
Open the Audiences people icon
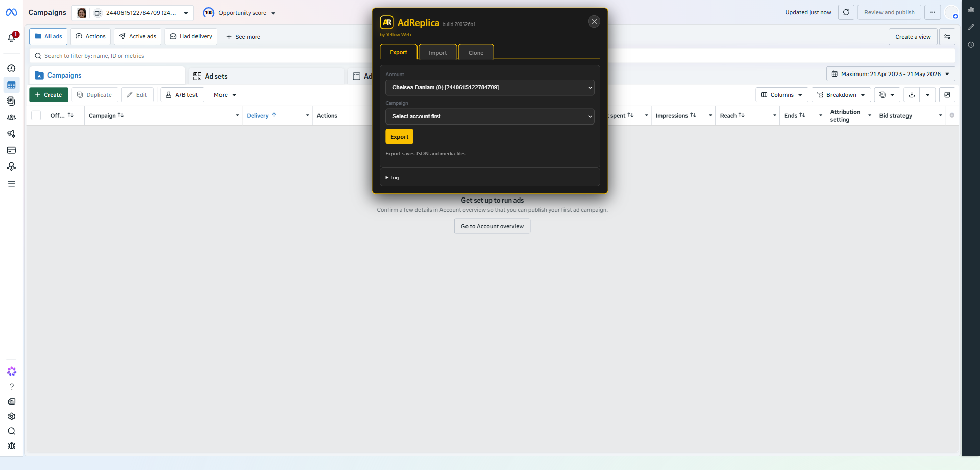(x=11, y=117)
